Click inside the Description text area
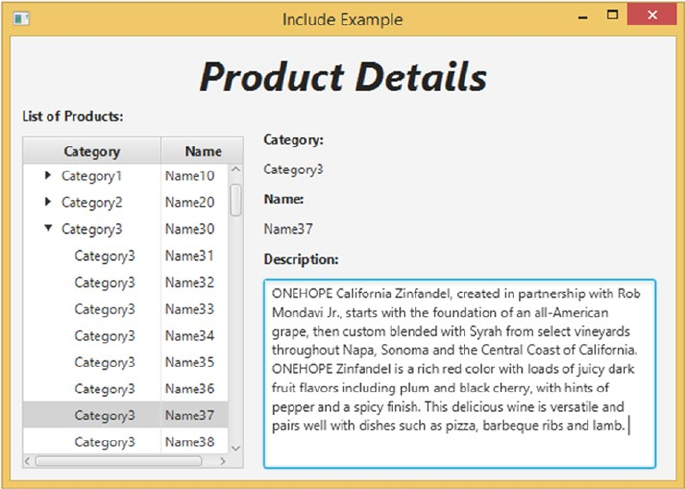 (x=460, y=374)
